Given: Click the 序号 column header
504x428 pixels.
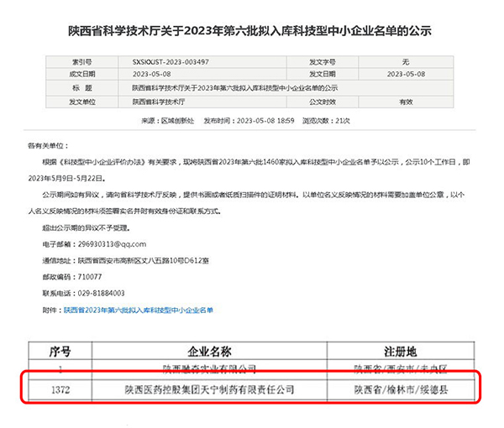Looking at the screenshot, I should click(60, 352).
